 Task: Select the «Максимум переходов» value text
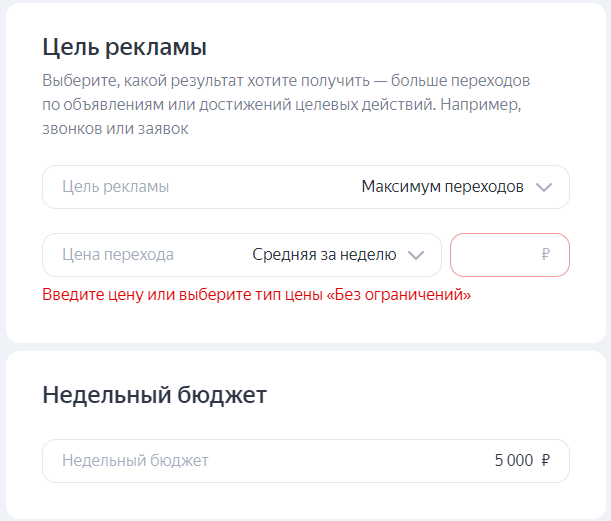442,187
